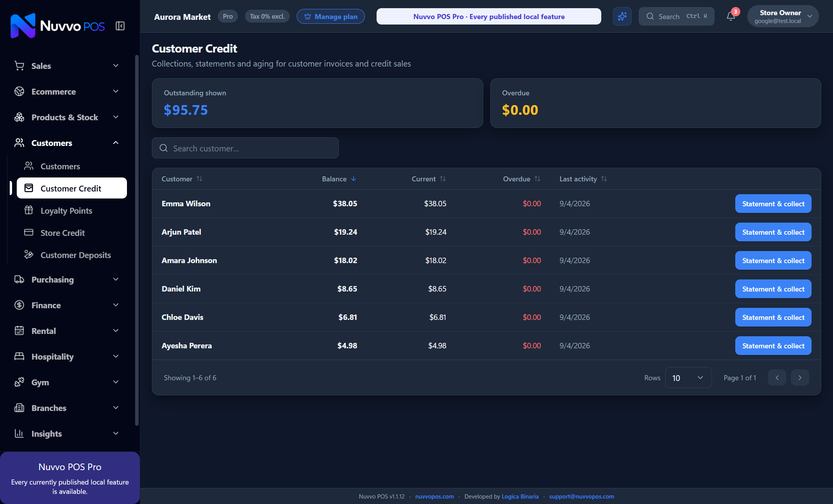This screenshot has width=833, height=504.
Task: Click the Pro plan badge
Action: point(228,16)
